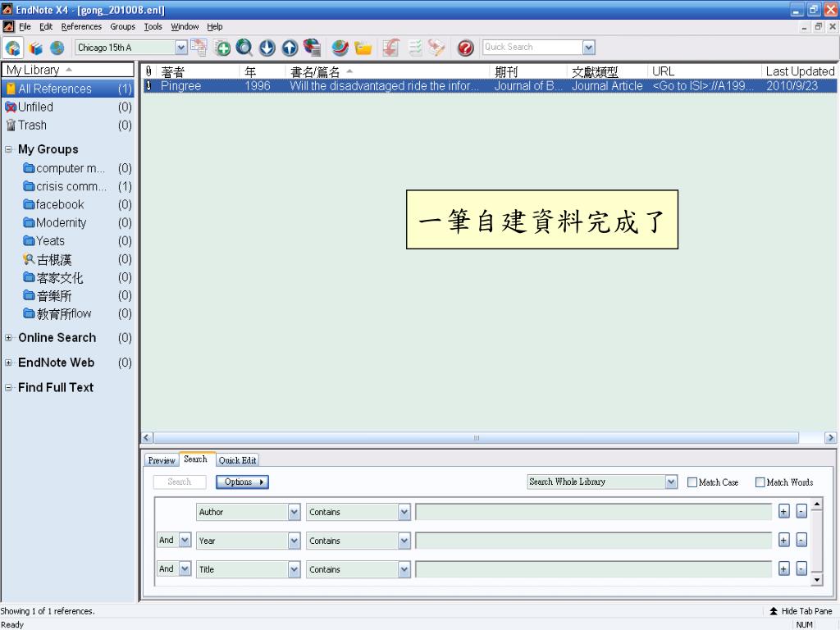Click the Open Link globe icon
Viewport: 840px width, 630px height.
(x=340, y=48)
